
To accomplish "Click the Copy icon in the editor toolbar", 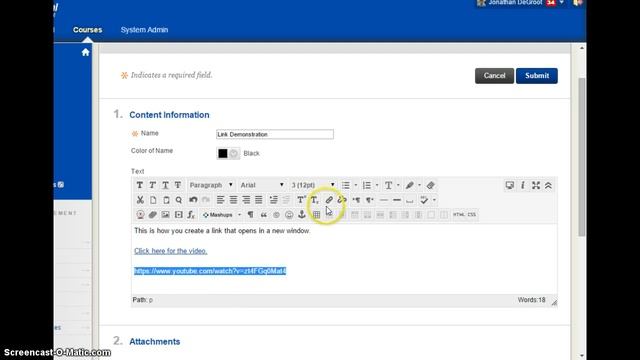I will click(153, 200).
